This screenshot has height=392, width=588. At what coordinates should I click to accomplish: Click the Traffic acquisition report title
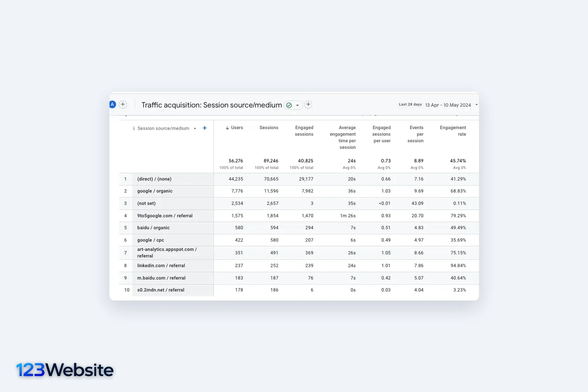coord(212,105)
